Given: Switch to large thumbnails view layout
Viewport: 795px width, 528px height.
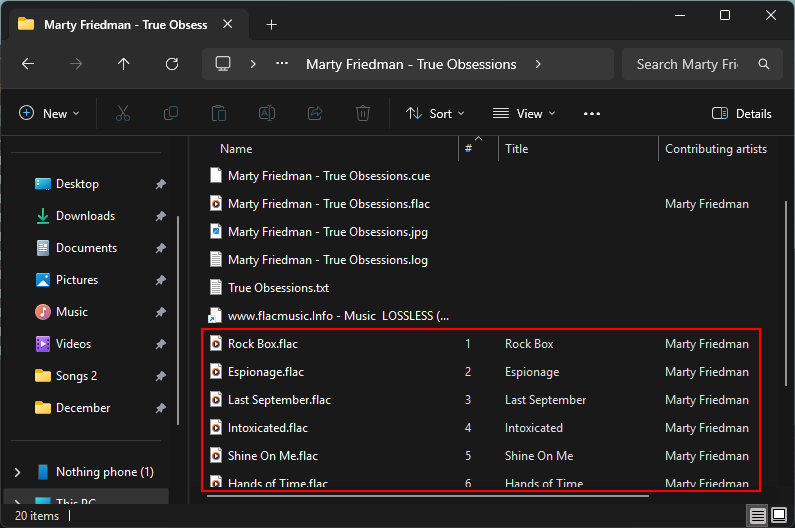Looking at the screenshot, I should click(778, 516).
